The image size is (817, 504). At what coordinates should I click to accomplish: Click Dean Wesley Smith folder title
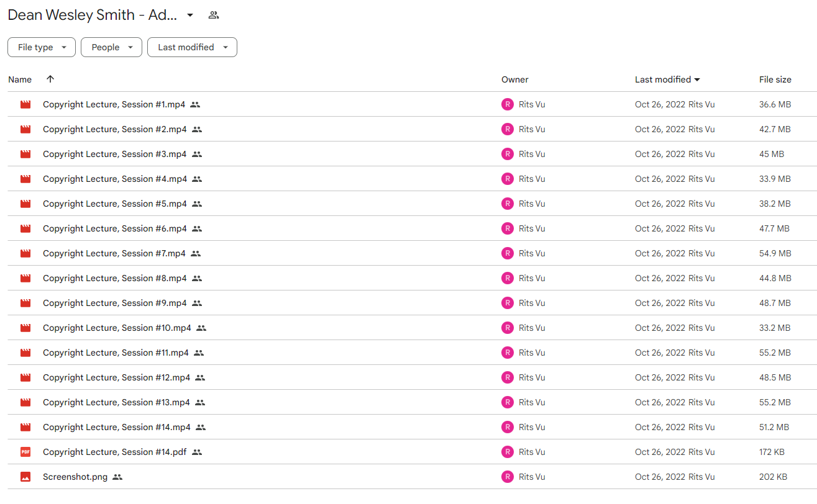tap(93, 16)
